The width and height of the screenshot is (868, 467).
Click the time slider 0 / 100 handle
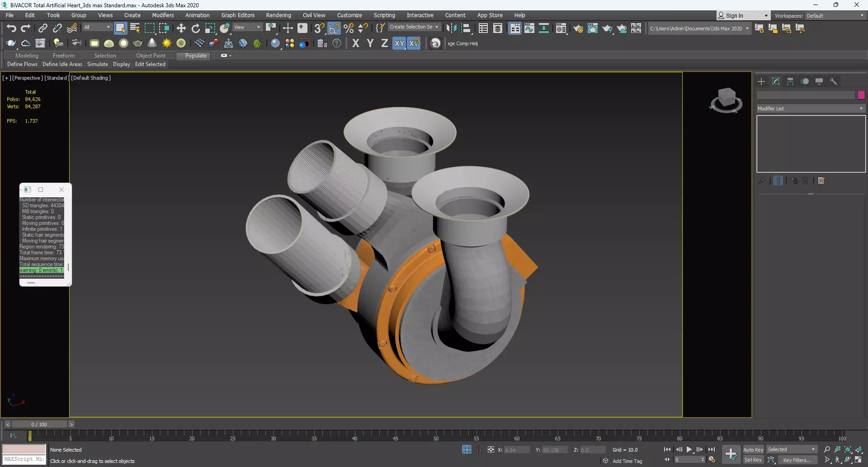(x=39, y=424)
